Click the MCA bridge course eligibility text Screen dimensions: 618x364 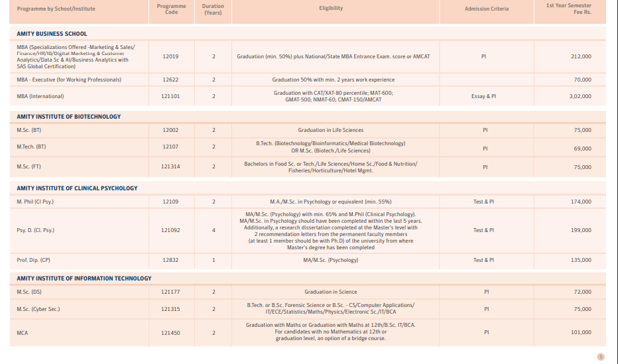pyautogui.click(x=331, y=332)
